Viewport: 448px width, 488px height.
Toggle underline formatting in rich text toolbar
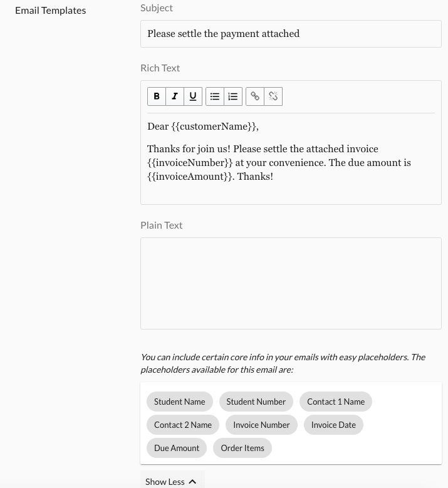click(x=193, y=96)
